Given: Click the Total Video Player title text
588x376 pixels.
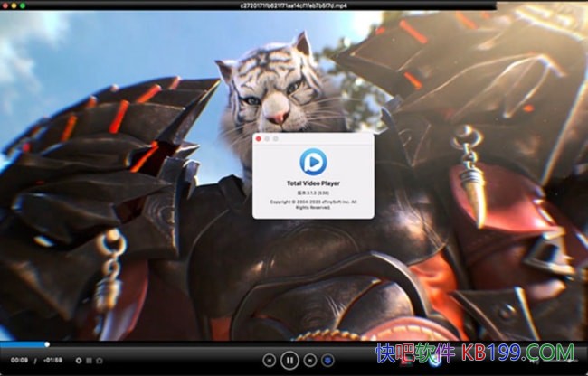Looking at the screenshot, I should click(313, 184).
